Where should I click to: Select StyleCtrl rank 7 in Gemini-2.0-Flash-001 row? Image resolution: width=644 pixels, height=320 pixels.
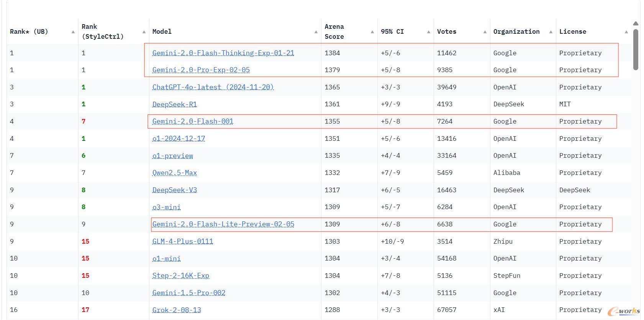coord(83,121)
